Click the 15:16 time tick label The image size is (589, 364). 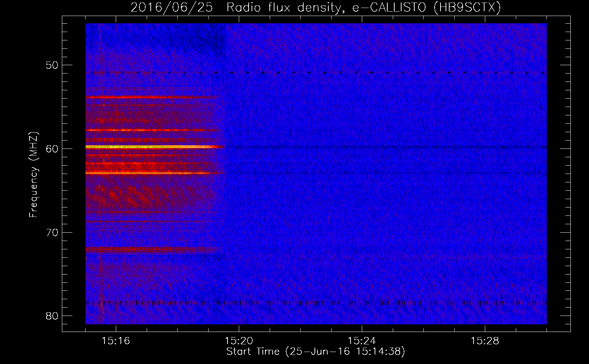click(x=116, y=341)
